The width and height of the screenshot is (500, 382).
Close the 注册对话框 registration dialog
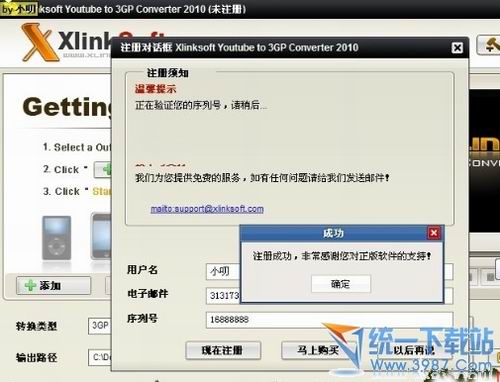coord(457,48)
